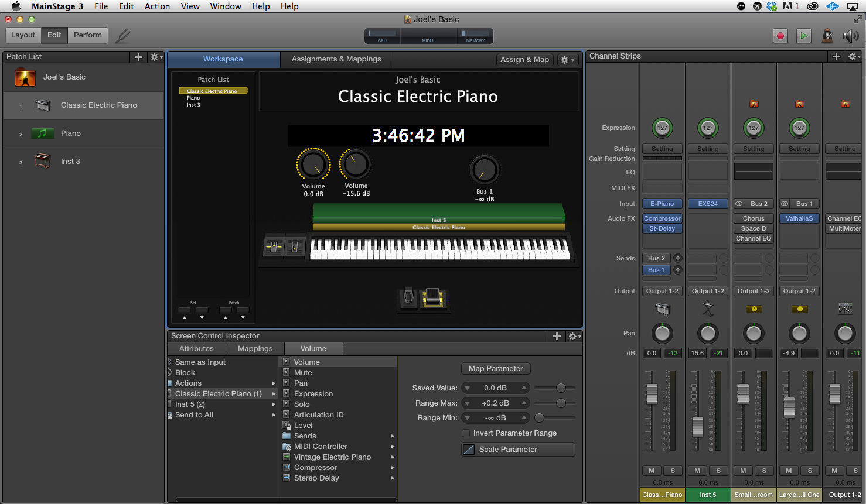The height and width of the screenshot is (504, 866).
Task: Click the Dropbox icon in menu bar
Action: [772, 6]
